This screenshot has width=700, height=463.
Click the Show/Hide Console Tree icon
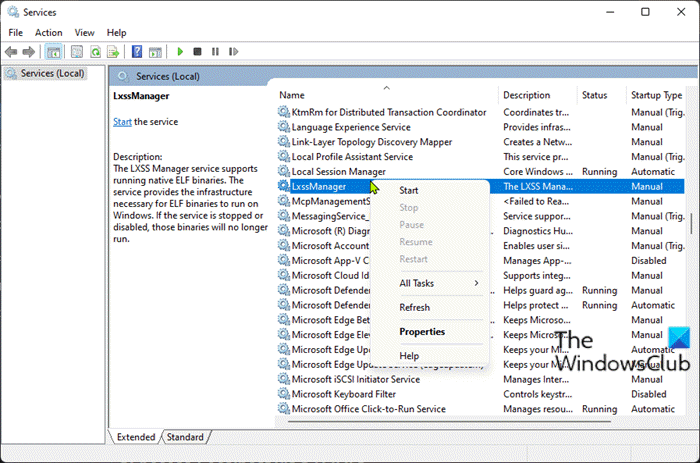point(53,51)
